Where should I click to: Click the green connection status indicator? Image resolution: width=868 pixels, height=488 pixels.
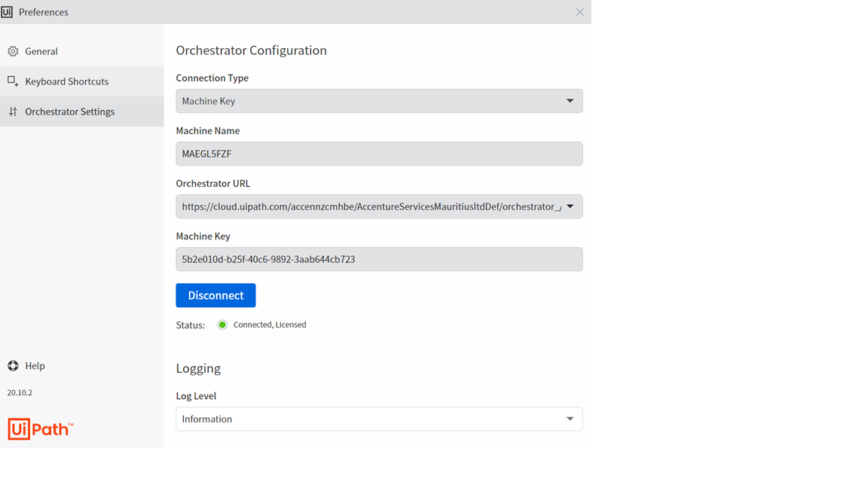click(222, 325)
